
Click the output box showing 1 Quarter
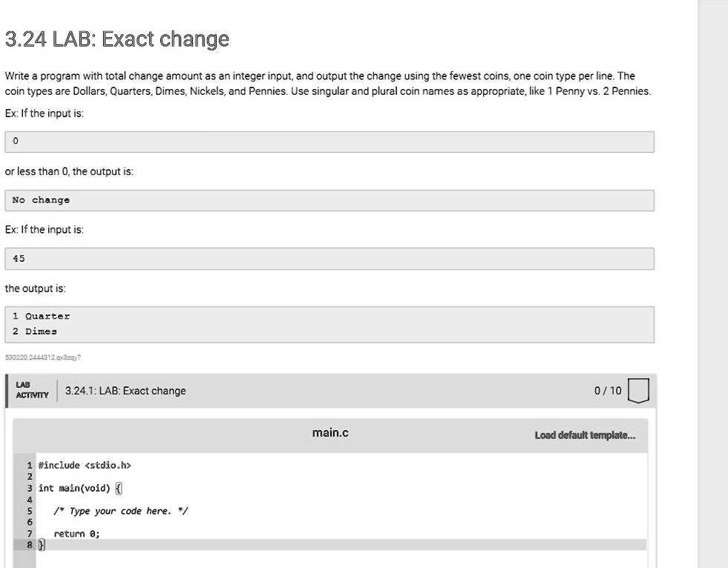(x=330, y=316)
